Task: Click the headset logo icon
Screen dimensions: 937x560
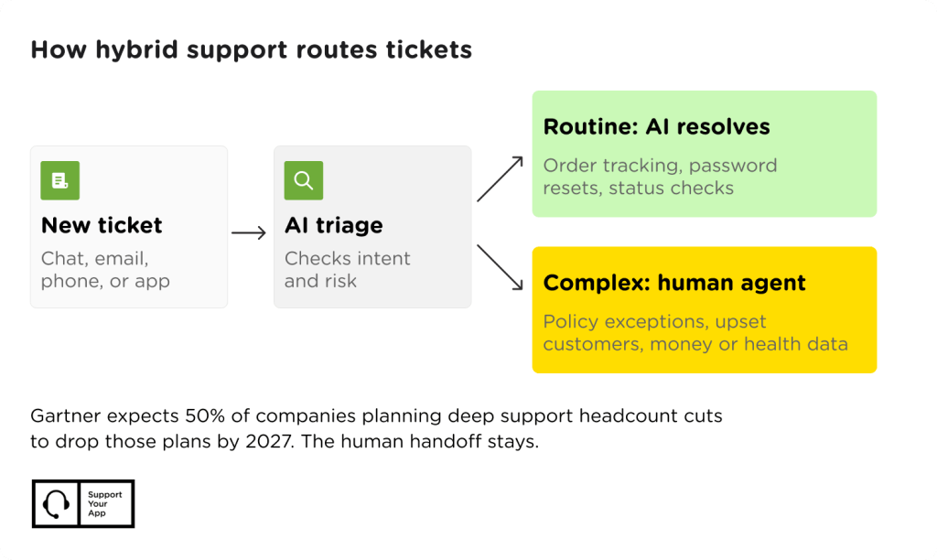Action: 56,504
